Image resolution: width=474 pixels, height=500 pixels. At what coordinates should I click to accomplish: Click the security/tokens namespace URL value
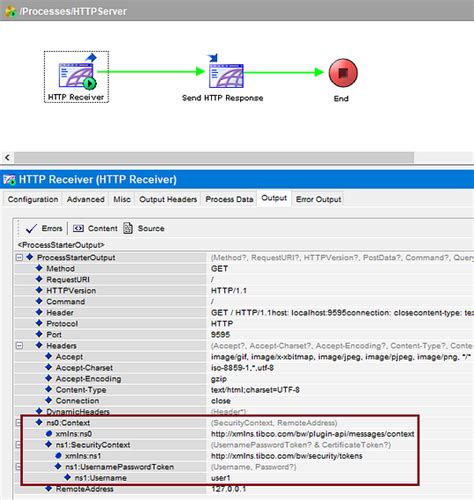287,456
